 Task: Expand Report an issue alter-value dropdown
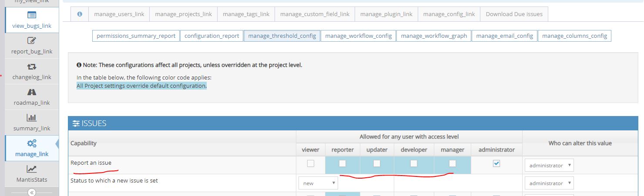click(x=549, y=166)
